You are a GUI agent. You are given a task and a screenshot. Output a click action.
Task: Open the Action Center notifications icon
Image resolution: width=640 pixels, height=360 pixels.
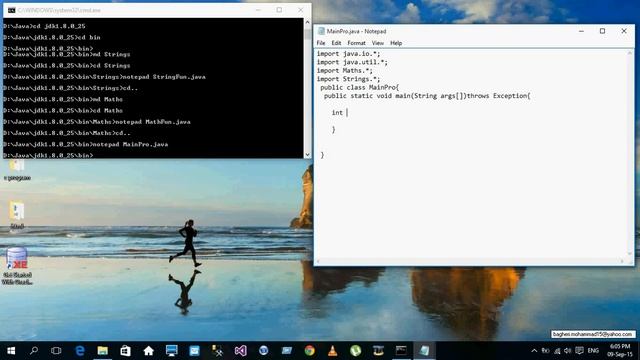[x=579, y=351]
